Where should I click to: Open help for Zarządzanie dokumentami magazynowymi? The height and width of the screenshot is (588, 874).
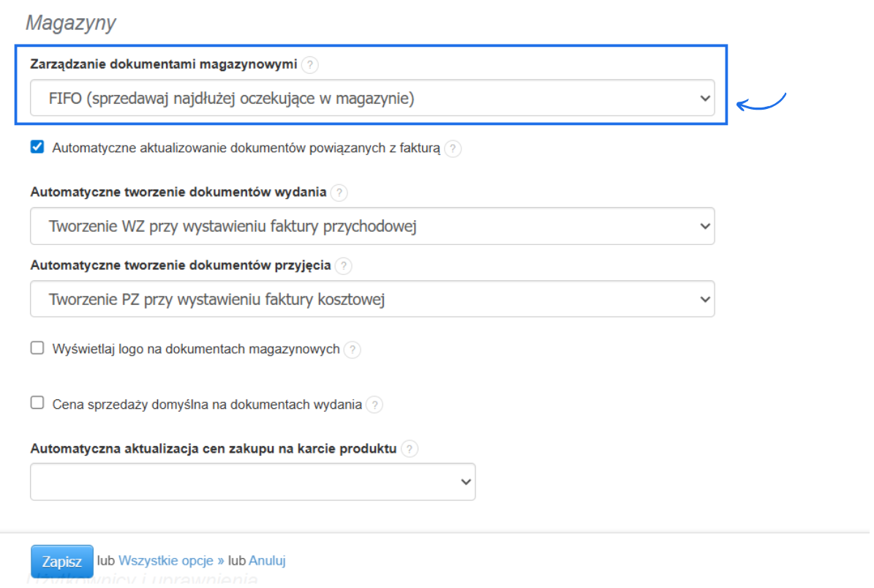tap(310, 64)
